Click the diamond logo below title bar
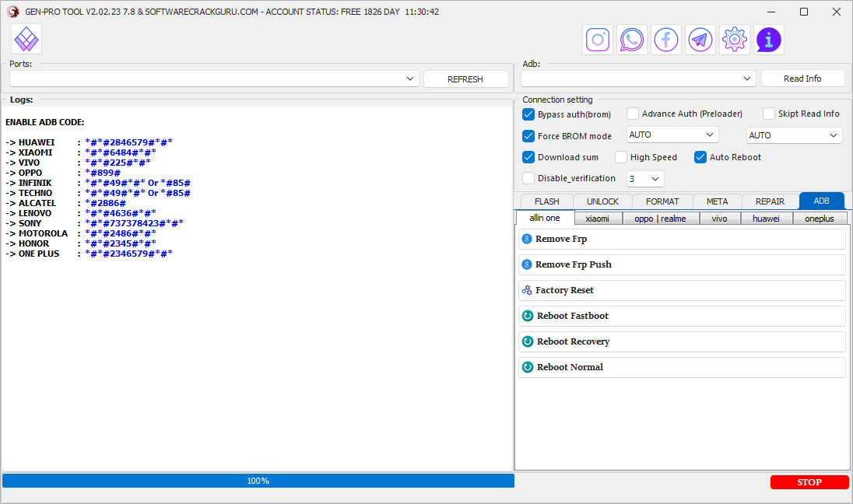This screenshot has height=504, width=853. [x=26, y=38]
